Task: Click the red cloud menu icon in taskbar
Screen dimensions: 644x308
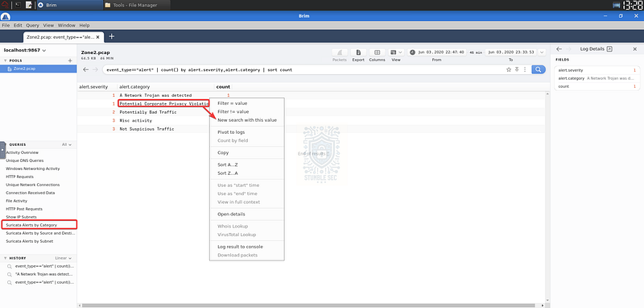Action: (6, 5)
